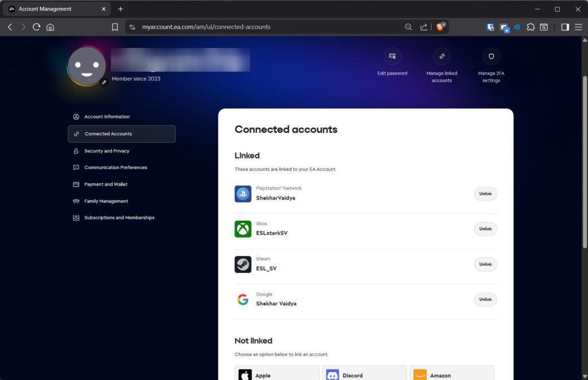Open Brave Shields from the toolbar
Viewport: 588px width, 380px height.
[440, 26]
